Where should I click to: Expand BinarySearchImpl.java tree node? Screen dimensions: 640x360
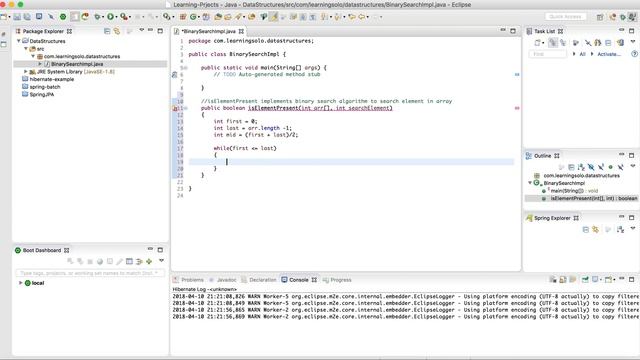pos(40,64)
